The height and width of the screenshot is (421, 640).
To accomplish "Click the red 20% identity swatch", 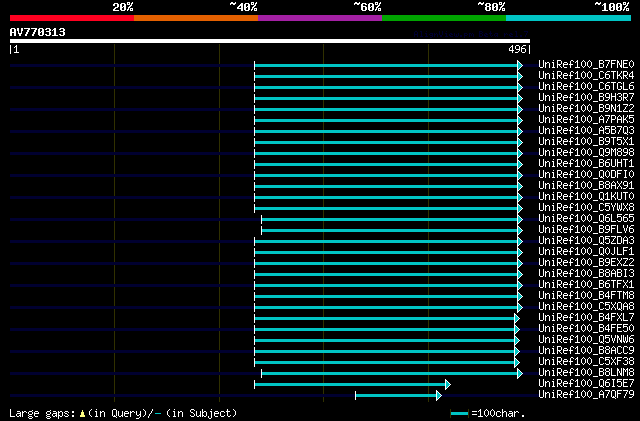I will pos(72,18).
